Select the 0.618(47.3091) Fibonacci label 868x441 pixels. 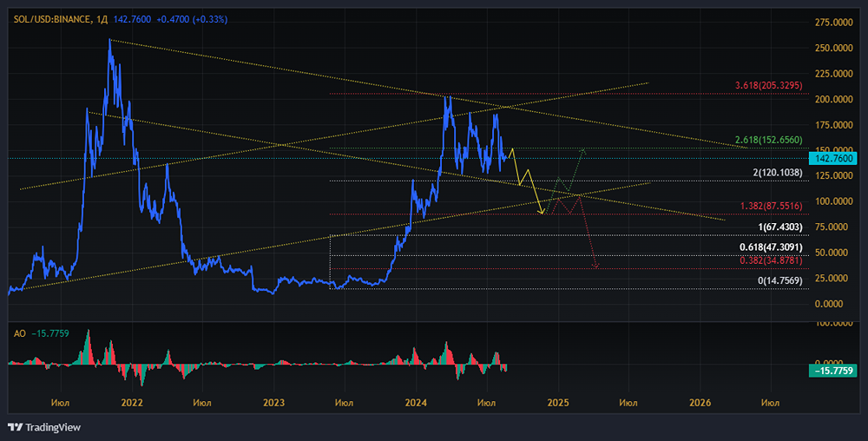[771, 247]
